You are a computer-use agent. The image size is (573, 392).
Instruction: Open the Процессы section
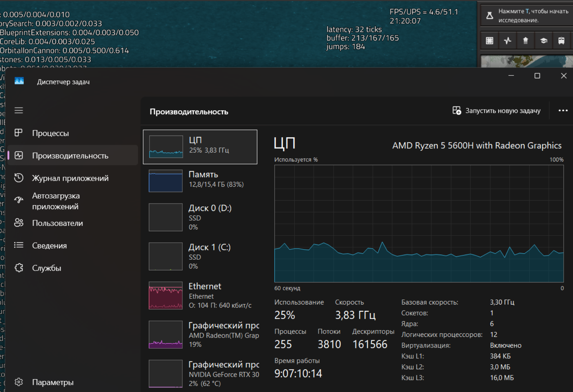pyautogui.click(x=73, y=133)
